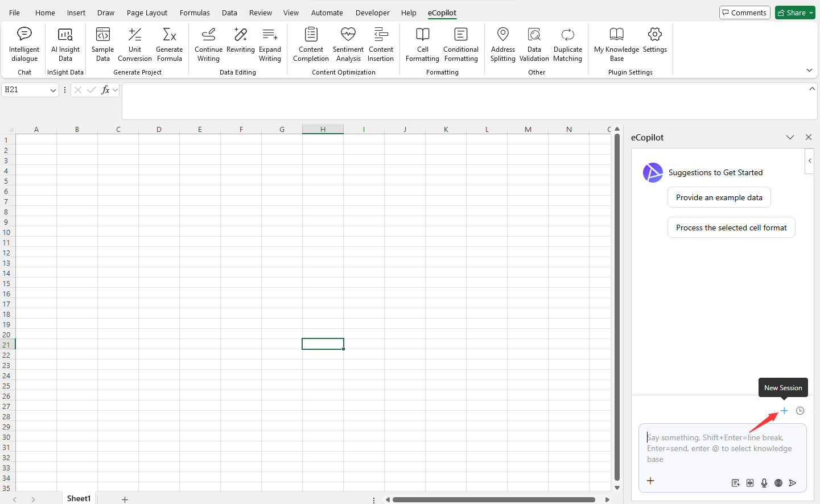Click the microphone voice input icon

(764, 483)
